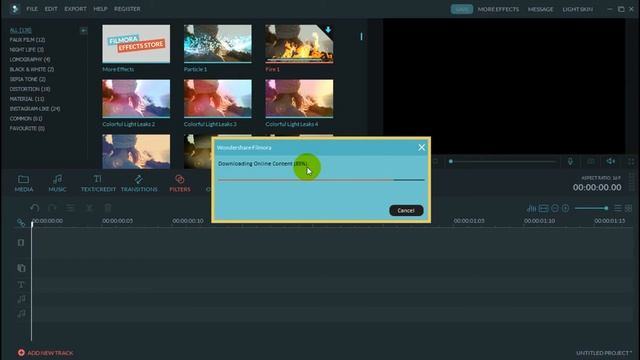The height and width of the screenshot is (360, 640).
Task: Open the Register menu
Action: pyautogui.click(x=127, y=9)
